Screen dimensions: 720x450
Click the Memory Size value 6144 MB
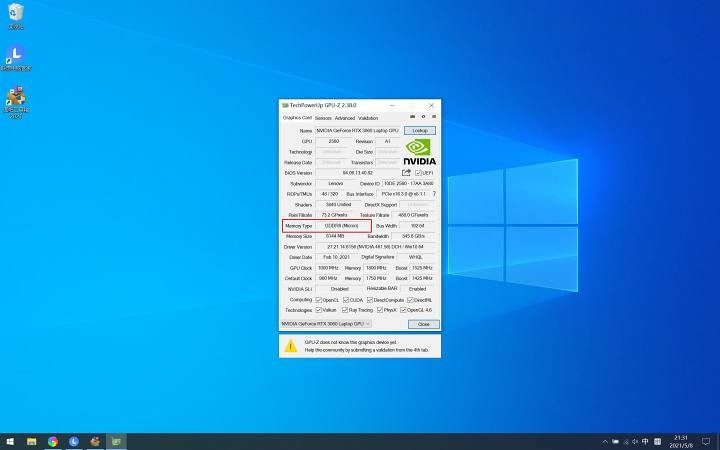coord(335,236)
